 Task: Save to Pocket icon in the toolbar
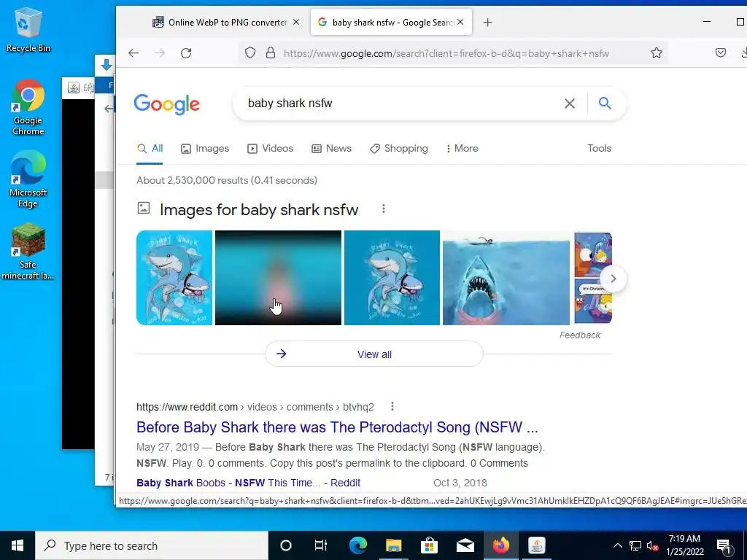(720, 52)
